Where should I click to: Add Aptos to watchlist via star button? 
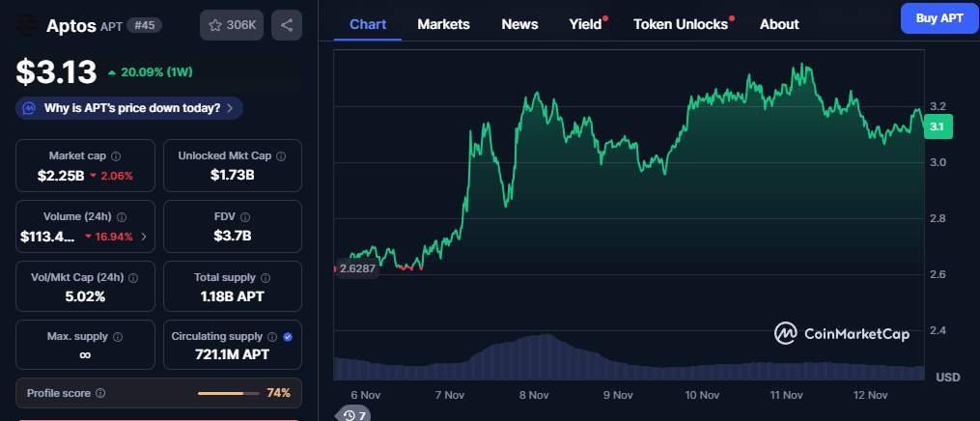[x=232, y=25]
